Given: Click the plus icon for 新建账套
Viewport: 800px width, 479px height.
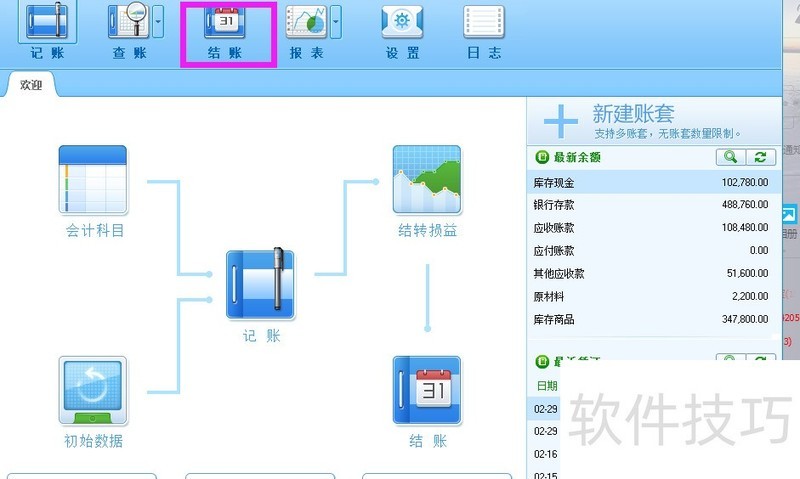Looking at the screenshot, I should tap(561, 121).
